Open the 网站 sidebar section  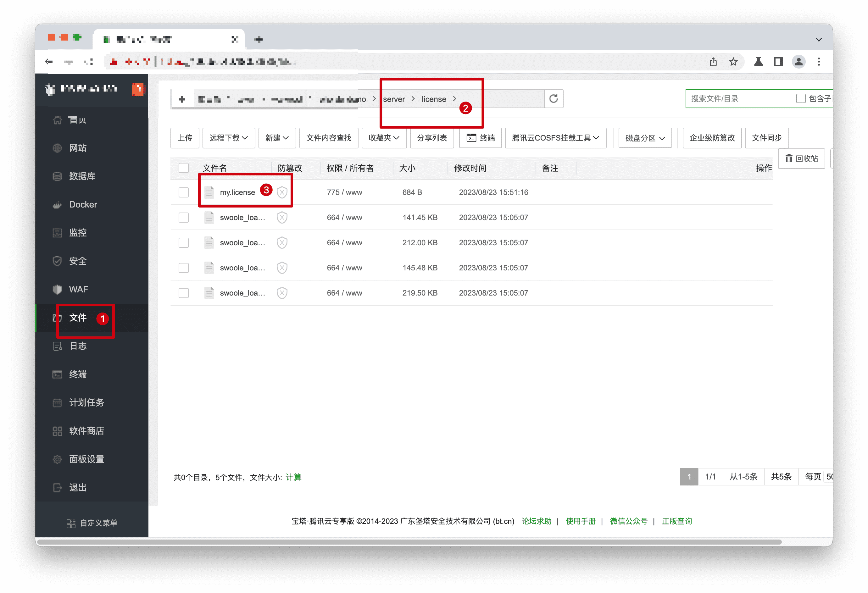[78, 148]
